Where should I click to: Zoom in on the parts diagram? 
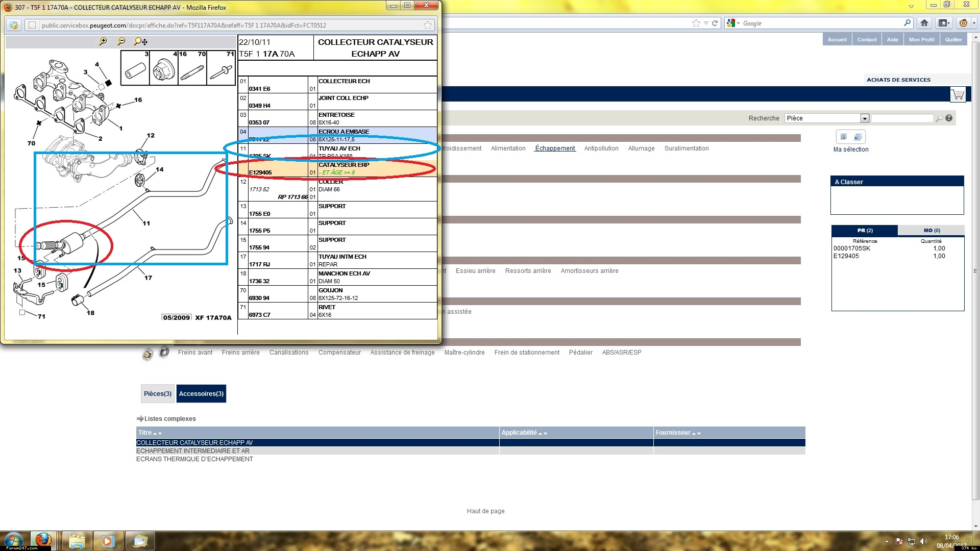[103, 41]
